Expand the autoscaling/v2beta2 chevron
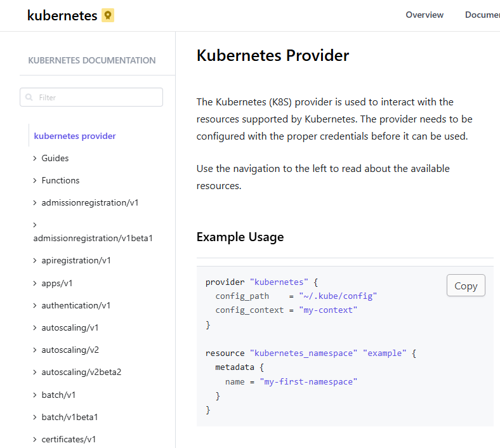The image size is (500, 448). pos(35,372)
